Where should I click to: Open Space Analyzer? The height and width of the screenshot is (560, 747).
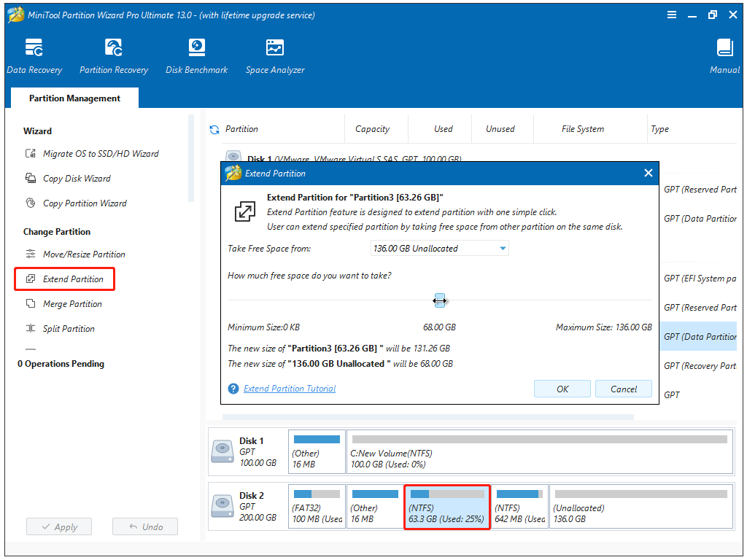[x=275, y=55]
